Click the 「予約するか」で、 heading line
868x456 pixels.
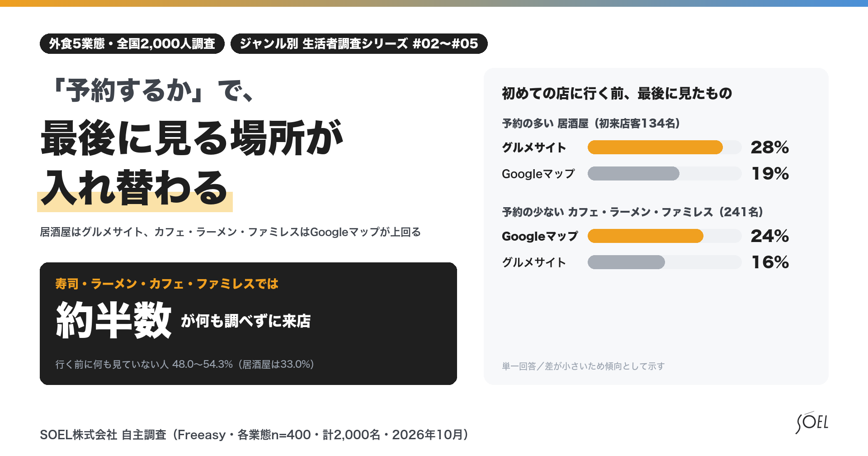click(x=153, y=90)
